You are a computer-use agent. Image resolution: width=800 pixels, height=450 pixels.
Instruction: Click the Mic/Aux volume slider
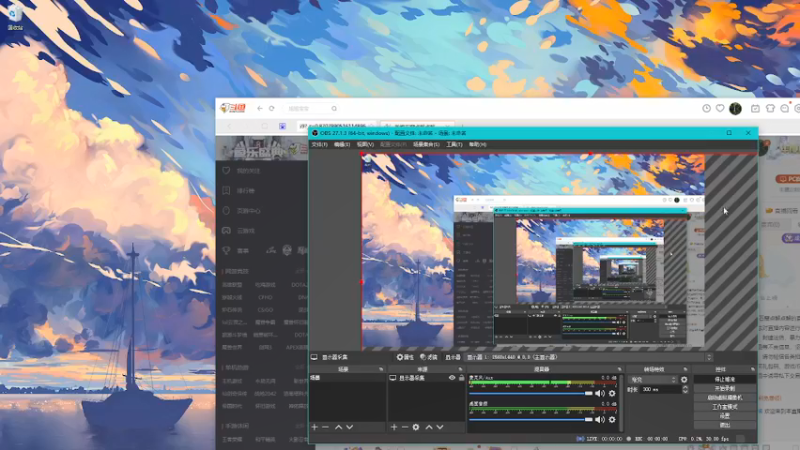click(531, 393)
